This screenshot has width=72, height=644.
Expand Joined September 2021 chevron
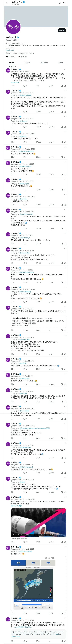[33, 53]
